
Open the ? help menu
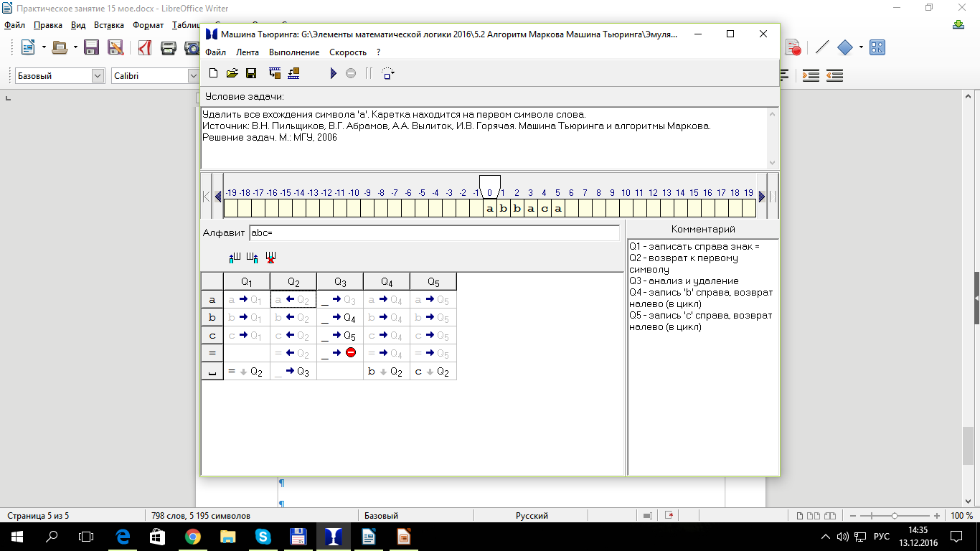(x=378, y=52)
